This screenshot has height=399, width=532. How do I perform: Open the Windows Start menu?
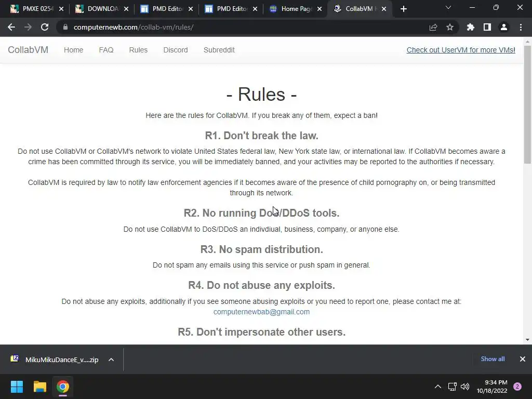pos(17,387)
